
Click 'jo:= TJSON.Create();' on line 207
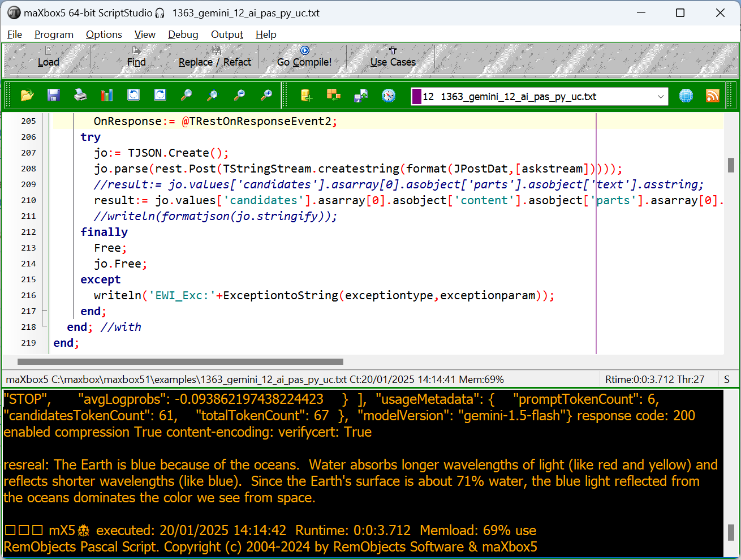[x=161, y=153]
